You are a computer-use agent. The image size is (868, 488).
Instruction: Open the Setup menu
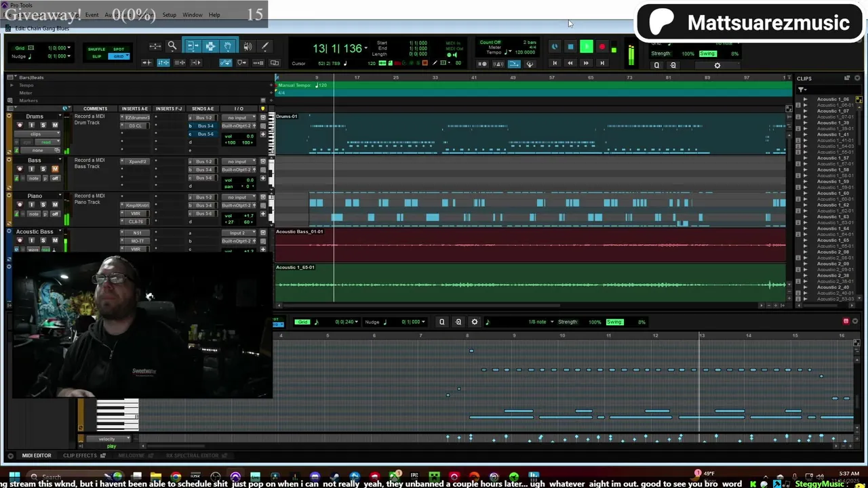coord(170,15)
